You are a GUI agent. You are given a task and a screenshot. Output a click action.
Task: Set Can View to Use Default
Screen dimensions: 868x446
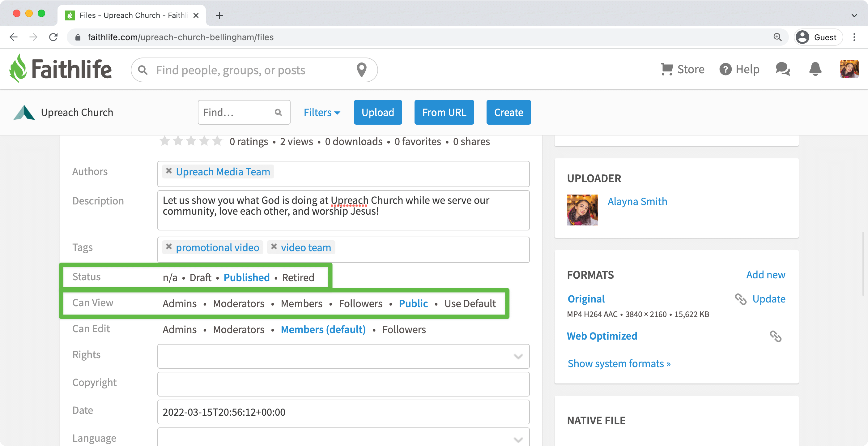[470, 303]
